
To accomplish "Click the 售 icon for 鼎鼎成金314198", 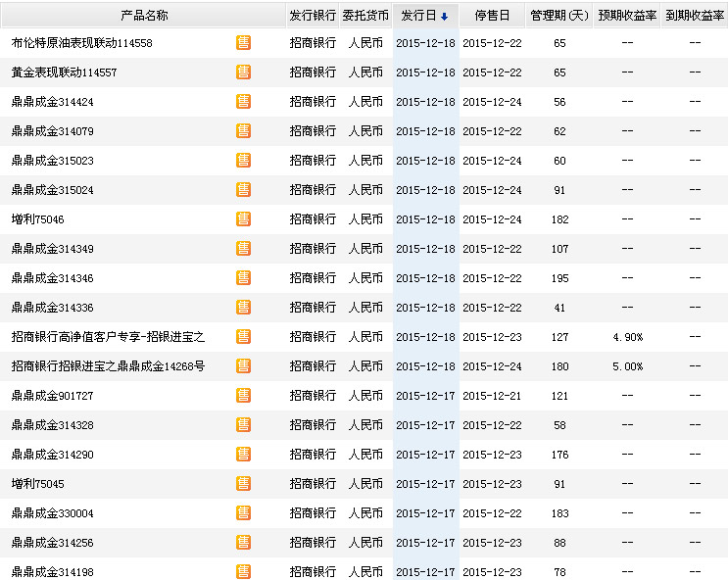I will pos(243,571).
